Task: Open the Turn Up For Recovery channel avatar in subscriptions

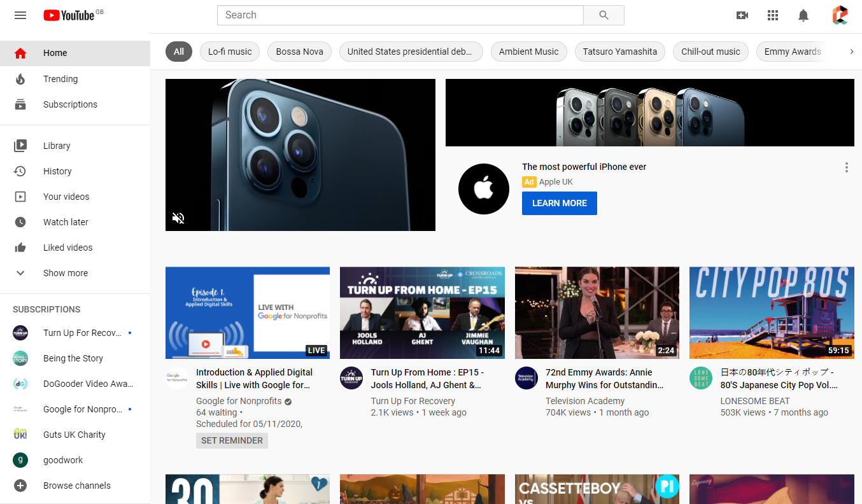Action: 20,333
